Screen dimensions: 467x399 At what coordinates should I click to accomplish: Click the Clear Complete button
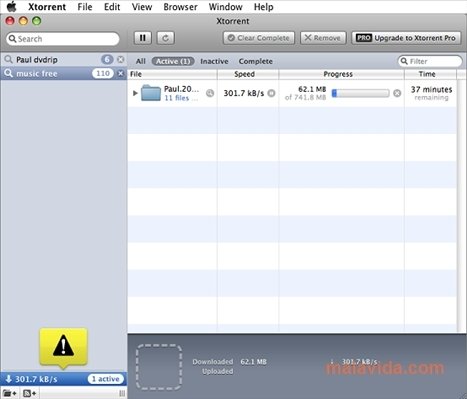tap(259, 38)
